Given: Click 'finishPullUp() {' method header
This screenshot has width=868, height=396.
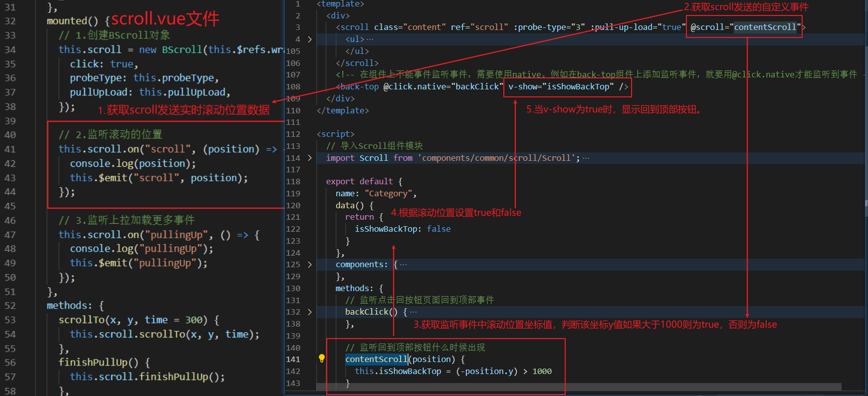Looking at the screenshot, I should pos(104,363).
